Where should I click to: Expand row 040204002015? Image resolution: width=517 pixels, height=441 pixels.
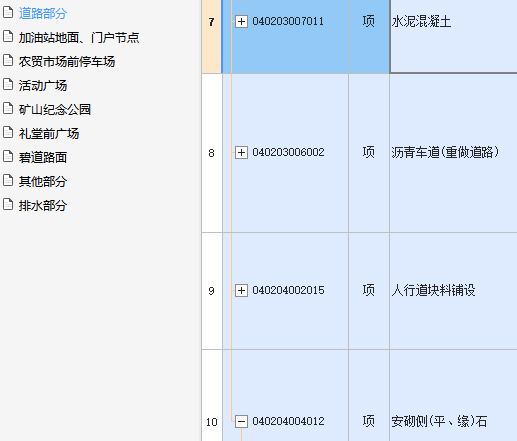[241, 291]
